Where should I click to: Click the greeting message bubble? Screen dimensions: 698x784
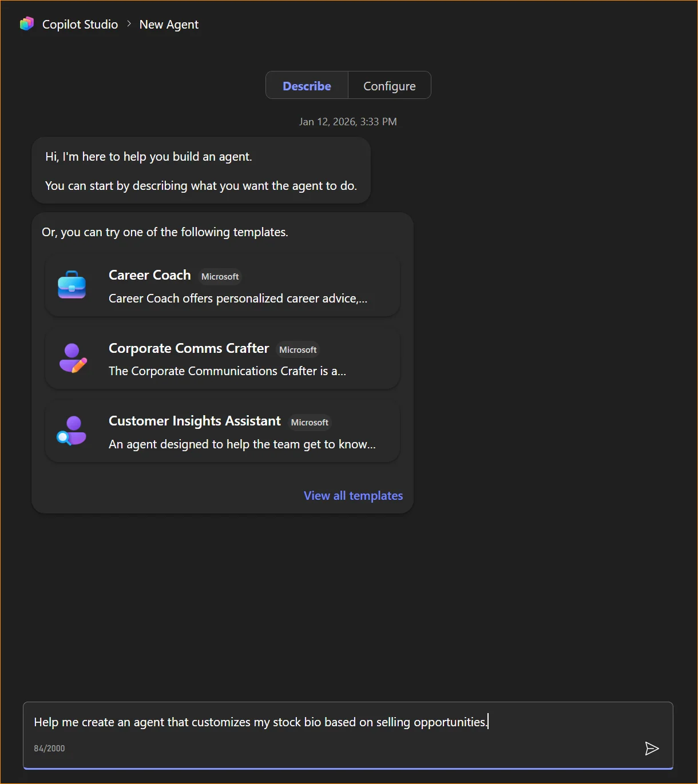coord(201,170)
